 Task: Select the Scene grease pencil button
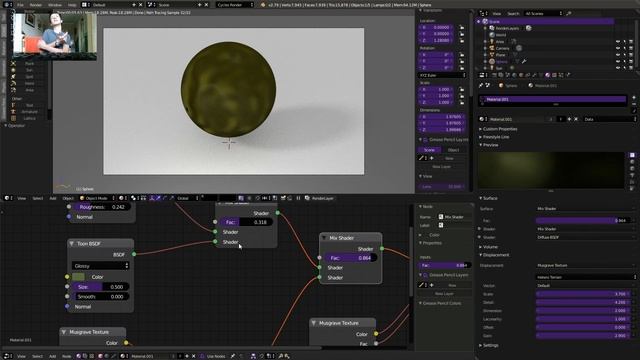point(429,150)
